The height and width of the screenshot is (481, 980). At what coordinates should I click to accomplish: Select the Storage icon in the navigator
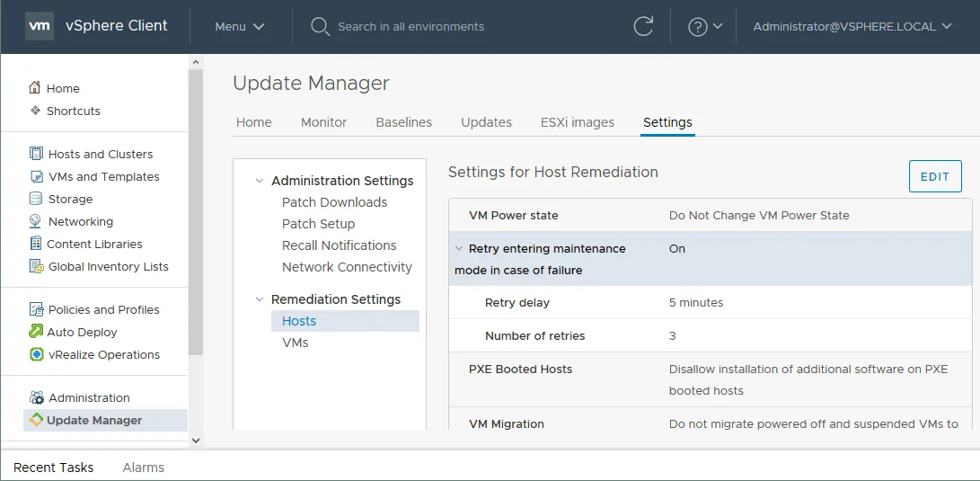(x=36, y=199)
